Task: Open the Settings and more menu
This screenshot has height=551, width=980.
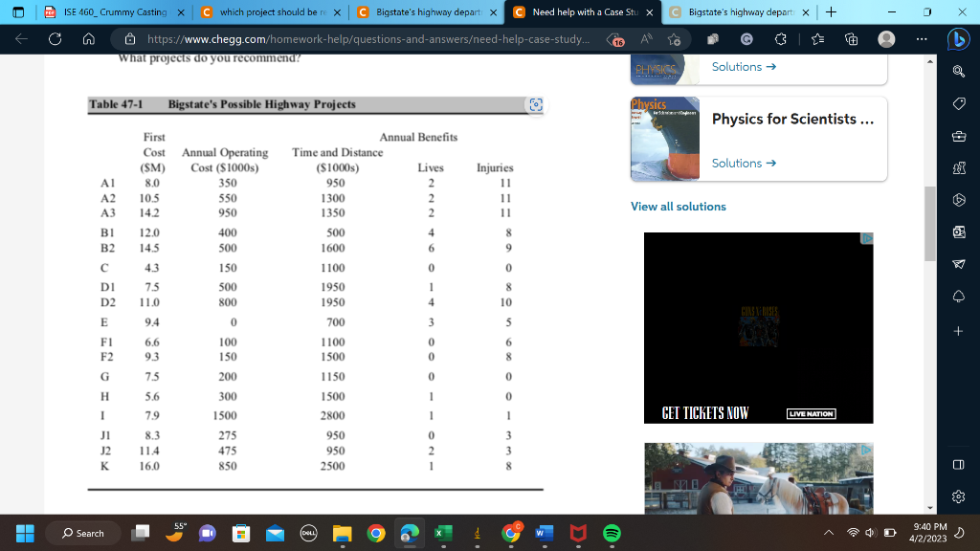Action: click(920, 39)
